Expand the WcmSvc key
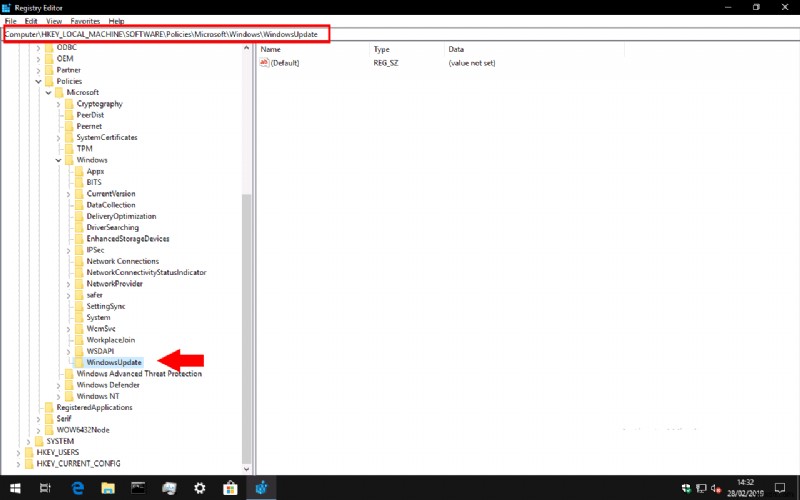The height and width of the screenshot is (500, 800). click(68, 329)
